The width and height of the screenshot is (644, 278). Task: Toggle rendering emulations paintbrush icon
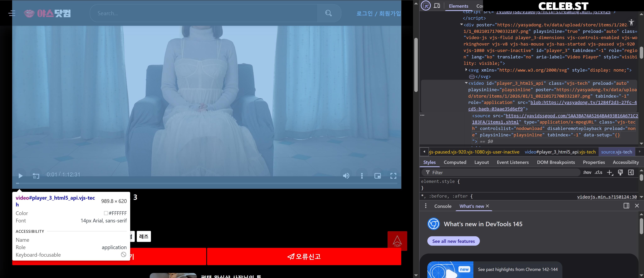(x=620, y=173)
